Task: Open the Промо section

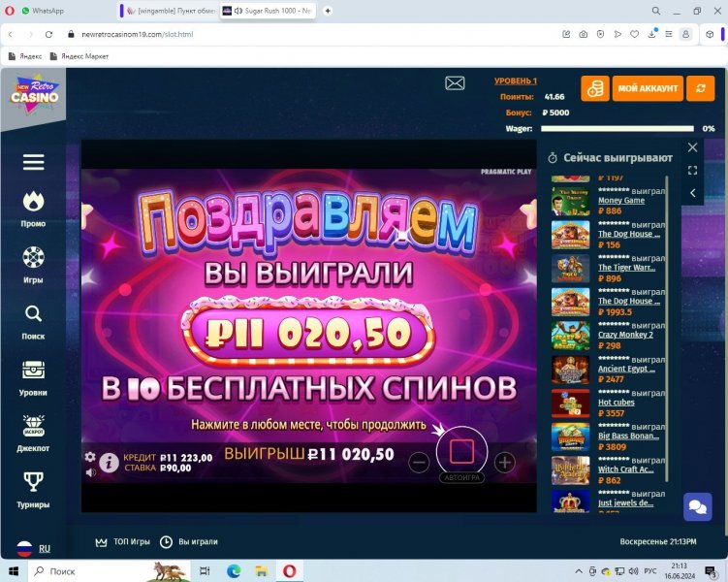Action: (33, 209)
